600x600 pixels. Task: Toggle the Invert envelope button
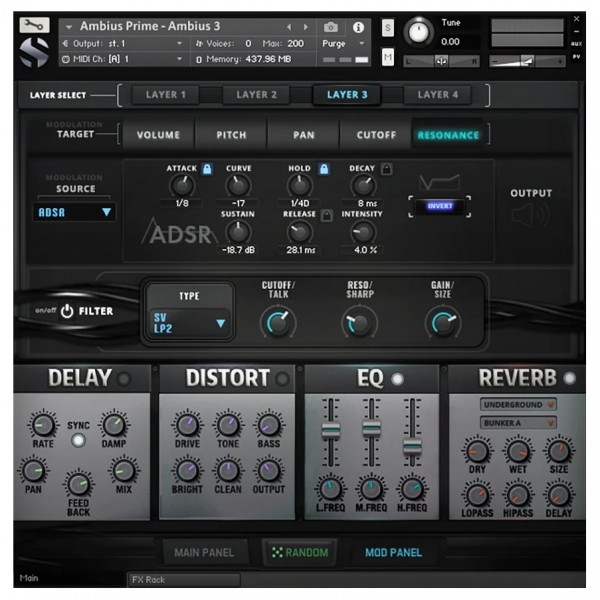[440, 206]
